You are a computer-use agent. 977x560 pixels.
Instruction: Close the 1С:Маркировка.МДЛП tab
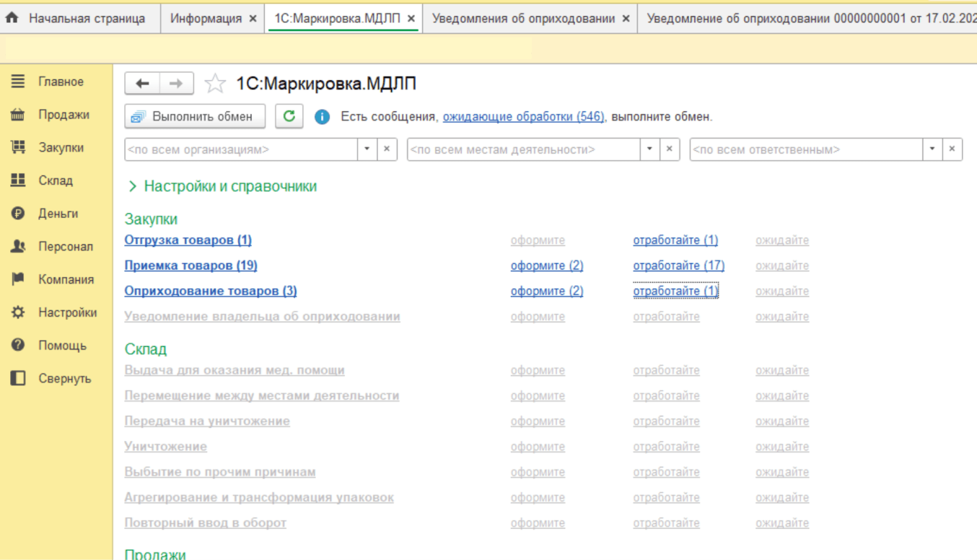(411, 19)
